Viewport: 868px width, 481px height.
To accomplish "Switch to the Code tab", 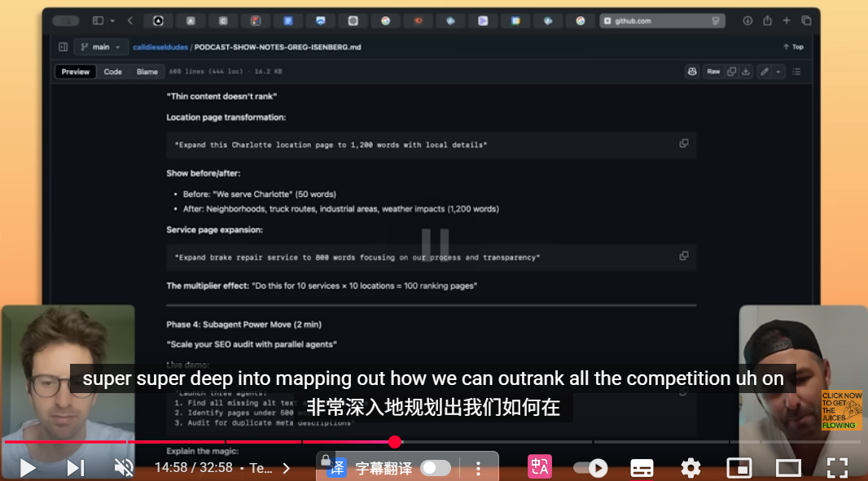I will pyautogui.click(x=113, y=72).
